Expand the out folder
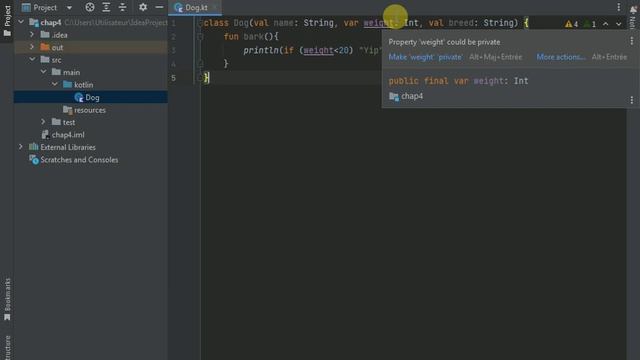Image resolution: width=640 pixels, height=360 pixels. click(x=32, y=47)
